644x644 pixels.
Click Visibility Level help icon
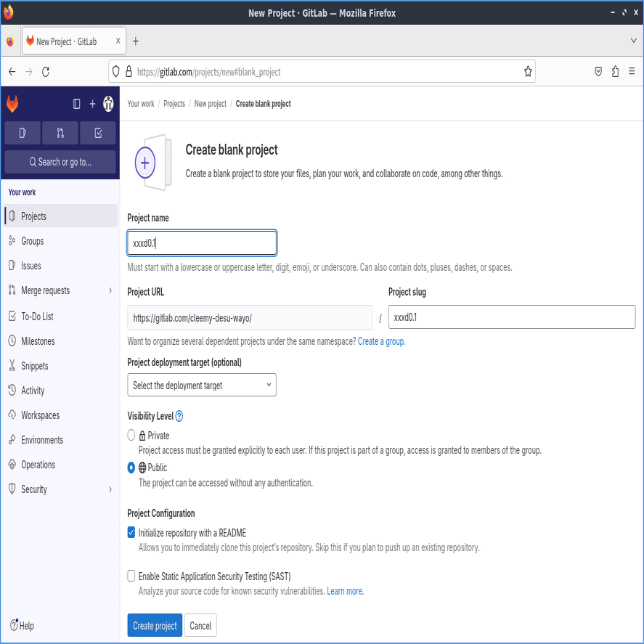pos(179,416)
